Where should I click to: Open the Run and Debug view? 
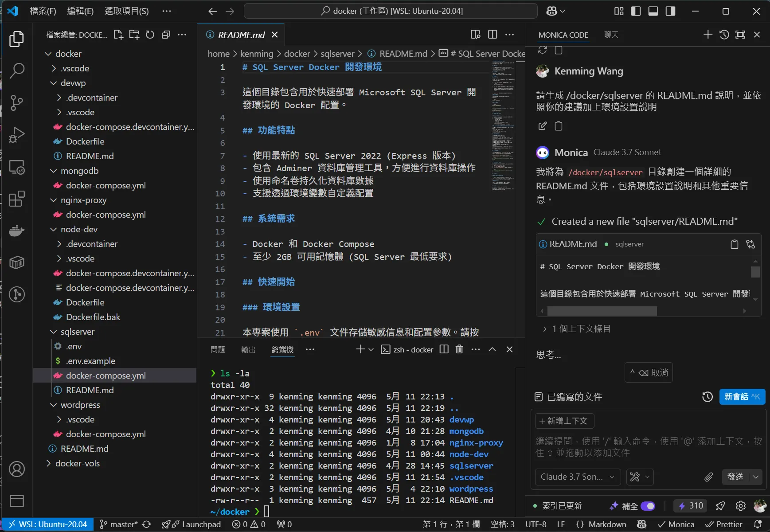click(x=17, y=135)
